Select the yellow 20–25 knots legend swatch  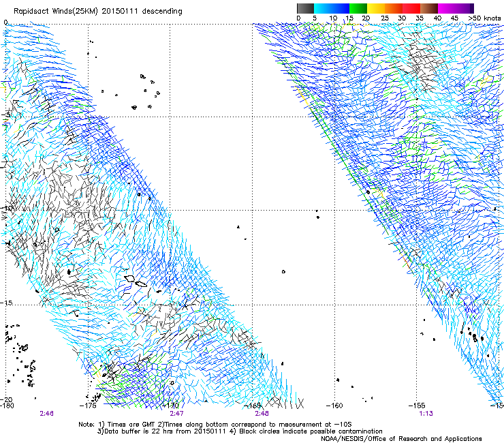pyautogui.click(x=376, y=8)
